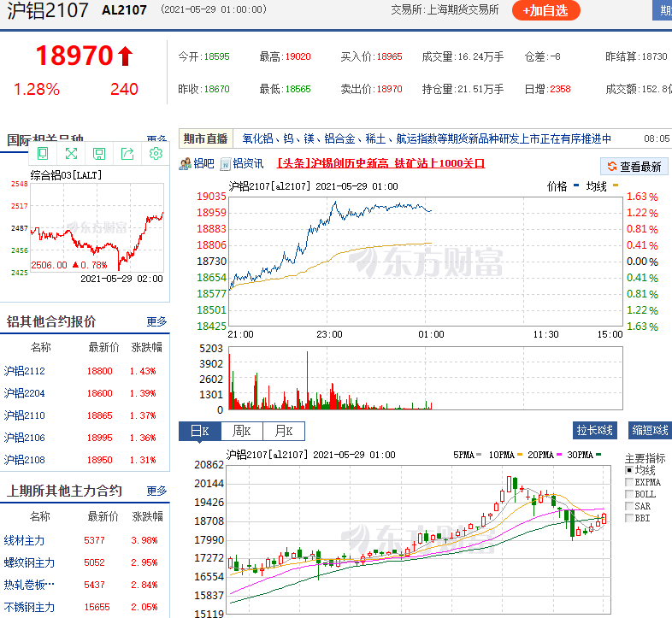
Task: Open the 沪铝2204 contract link
Action: 25,393
